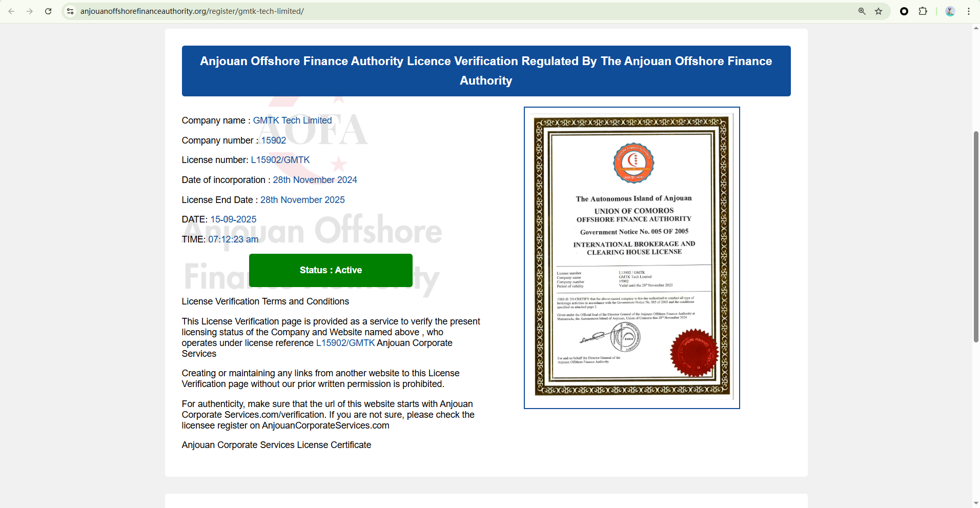980x508 pixels.
Task: View site information beside the URL
Action: point(71,11)
